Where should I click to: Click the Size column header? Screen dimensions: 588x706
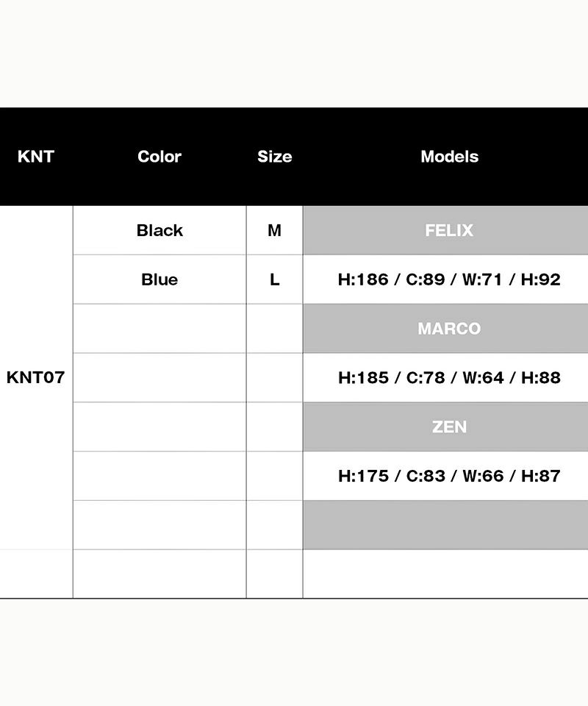coord(274,157)
